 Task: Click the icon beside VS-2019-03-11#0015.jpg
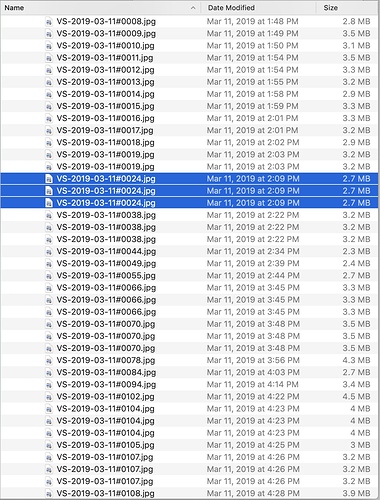click(x=49, y=106)
